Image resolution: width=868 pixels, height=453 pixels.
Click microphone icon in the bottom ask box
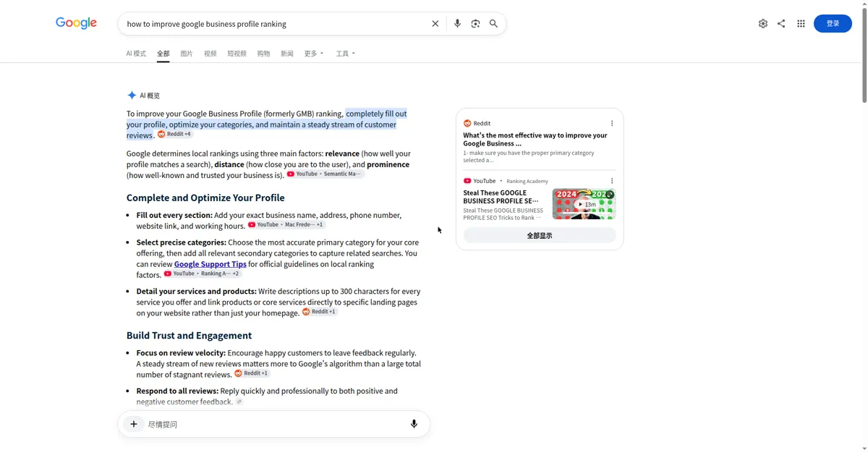pyautogui.click(x=414, y=424)
